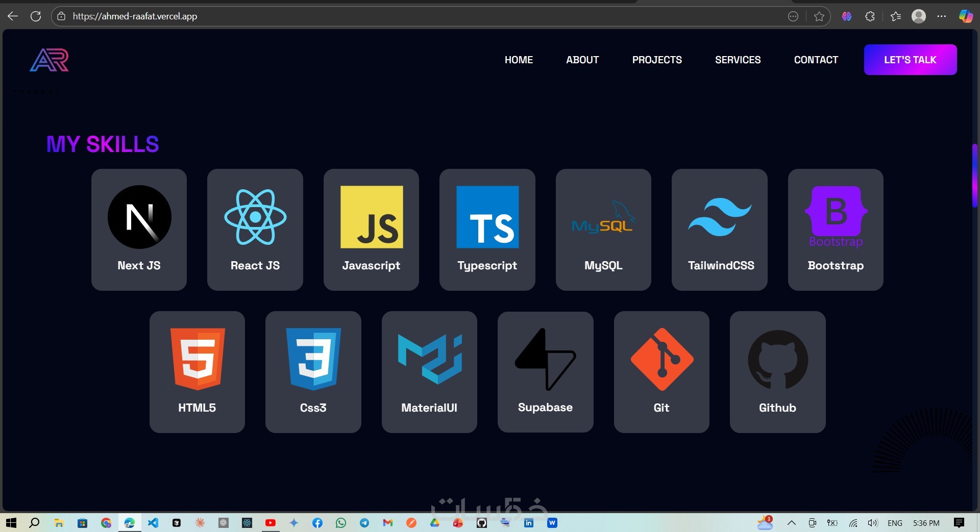Click the "MY SKILLS" heading
980x532 pixels.
tap(103, 144)
